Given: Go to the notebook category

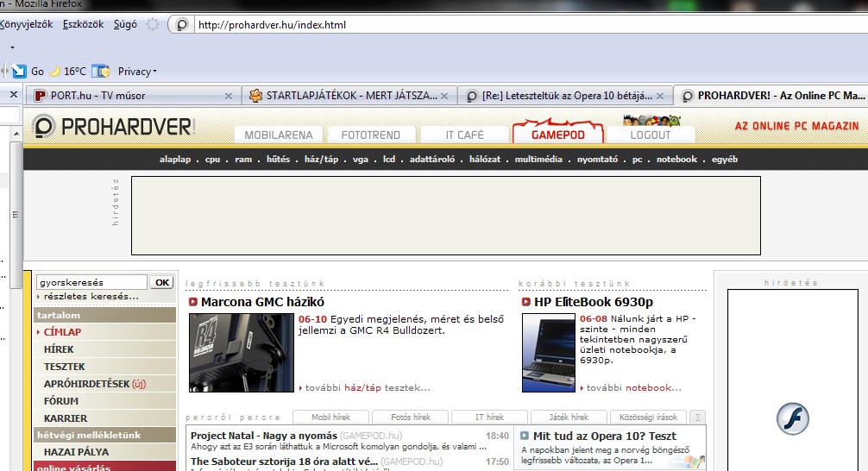Looking at the screenshot, I should coord(676,160).
